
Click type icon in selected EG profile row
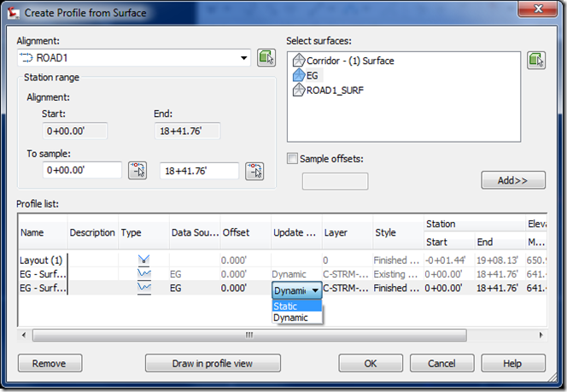tap(144, 288)
